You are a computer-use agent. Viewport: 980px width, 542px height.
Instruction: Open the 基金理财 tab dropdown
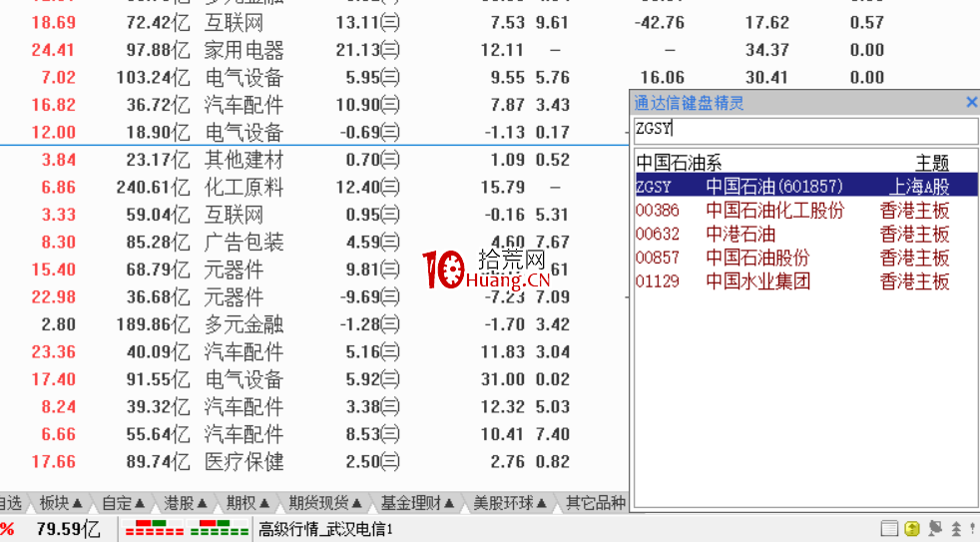point(417,503)
